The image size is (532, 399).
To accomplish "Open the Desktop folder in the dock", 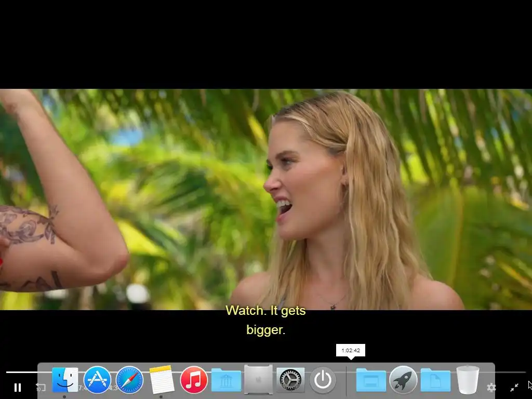I will (371, 380).
